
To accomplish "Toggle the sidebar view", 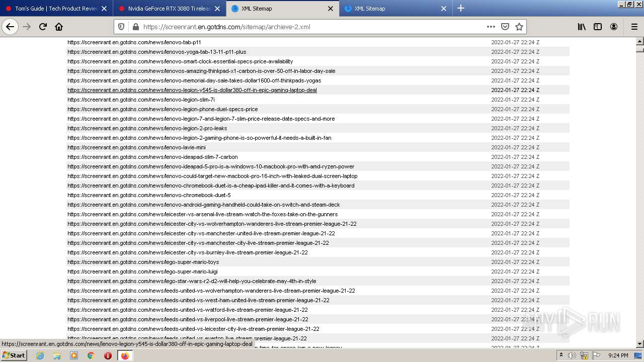I will pyautogui.click(x=598, y=27).
